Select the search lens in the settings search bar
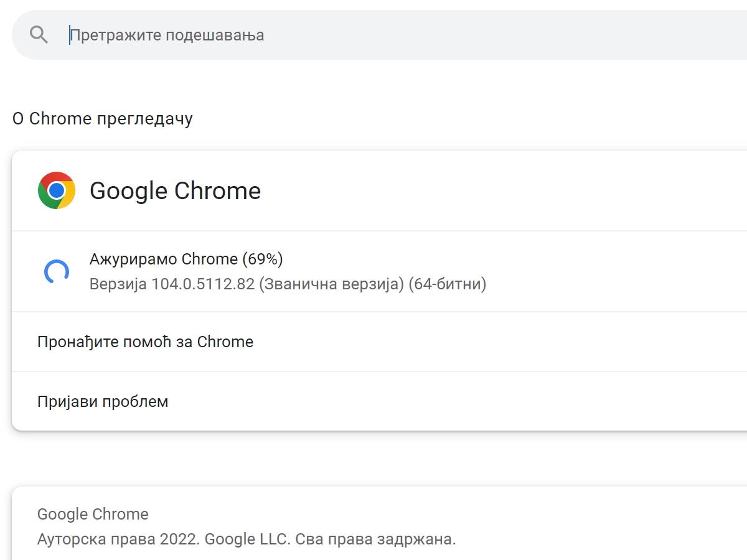The width and height of the screenshot is (747, 560). pos(39,34)
